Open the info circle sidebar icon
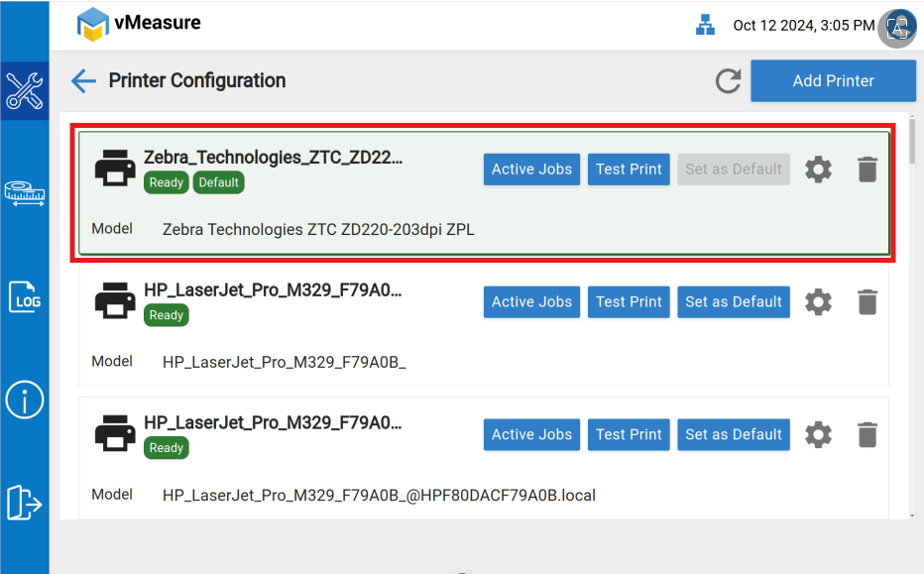This screenshot has width=924, height=574. pyautogui.click(x=25, y=400)
